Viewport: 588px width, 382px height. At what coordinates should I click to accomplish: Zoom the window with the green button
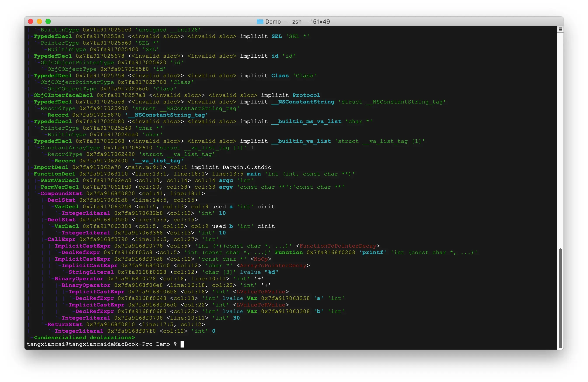[x=48, y=21]
